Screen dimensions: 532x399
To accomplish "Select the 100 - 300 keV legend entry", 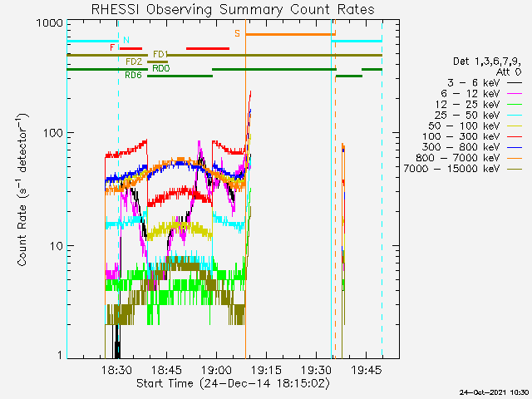I will pos(472,136).
